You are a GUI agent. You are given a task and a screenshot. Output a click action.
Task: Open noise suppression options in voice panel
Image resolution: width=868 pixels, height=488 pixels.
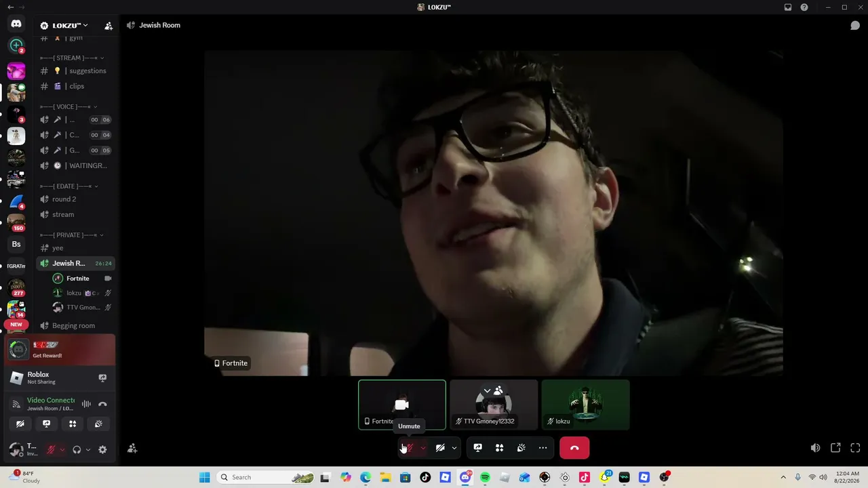click(86, 404)
